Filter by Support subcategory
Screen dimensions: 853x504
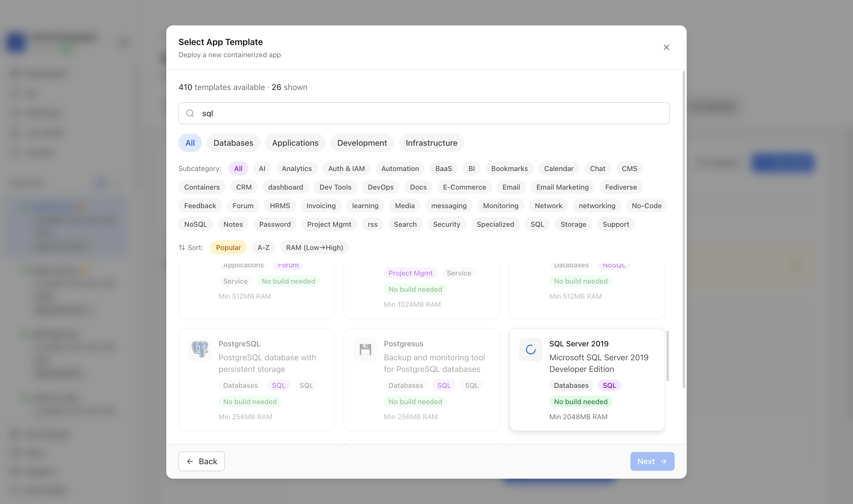coord(615,224)
